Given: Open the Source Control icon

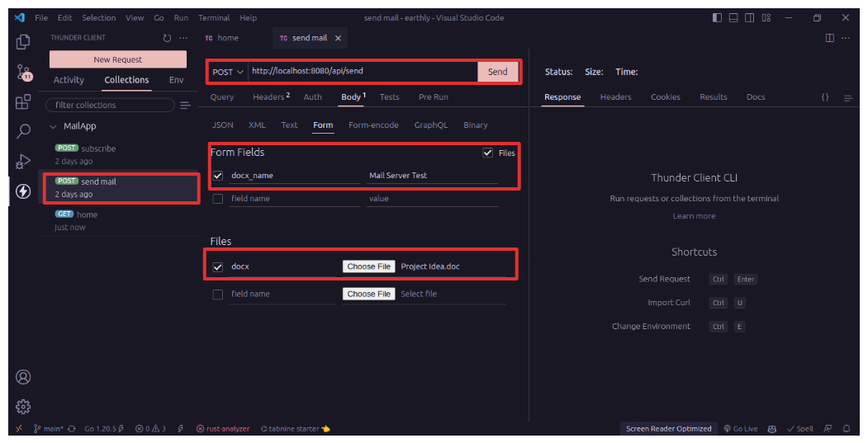Looking at the screenshot, I should click(x=23, y=73).
